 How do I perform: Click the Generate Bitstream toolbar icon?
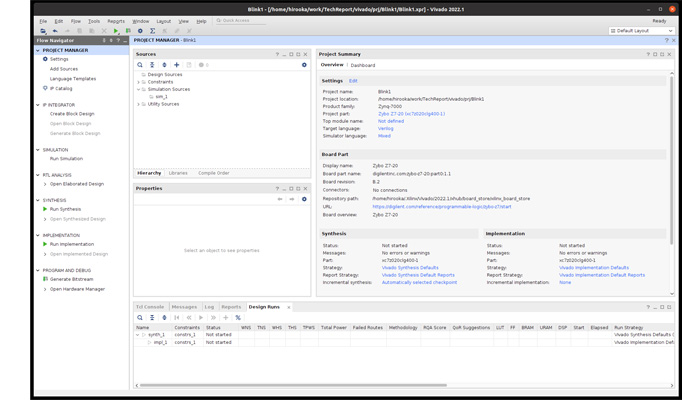128,31
